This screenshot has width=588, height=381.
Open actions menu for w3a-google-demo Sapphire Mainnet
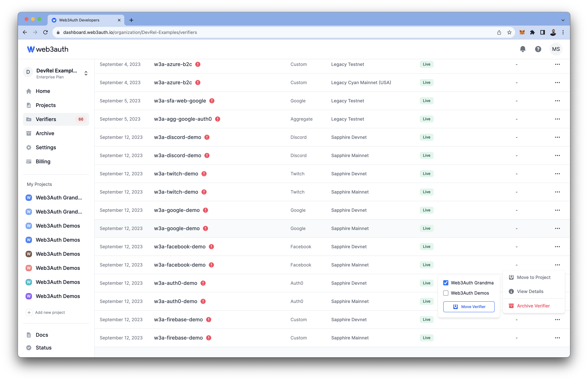(557, 228)
